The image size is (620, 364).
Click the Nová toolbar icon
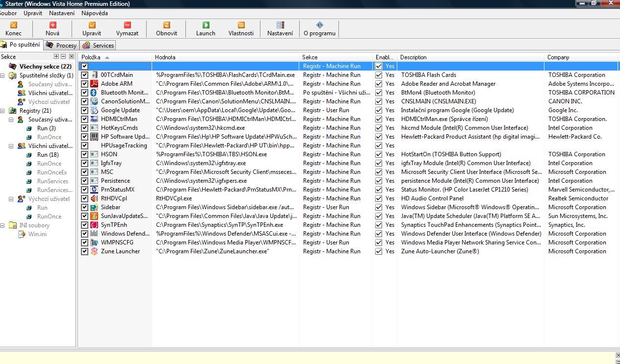pos(52,25)
